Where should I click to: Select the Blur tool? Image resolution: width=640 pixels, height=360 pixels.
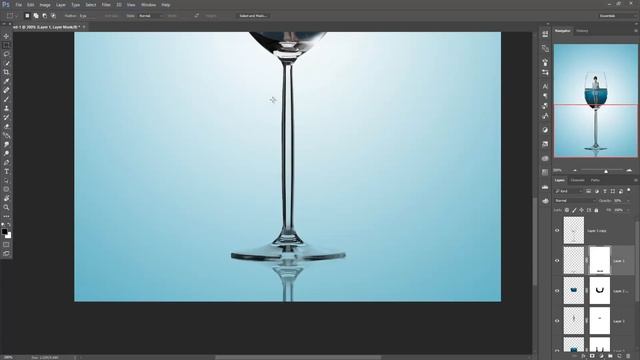tap(6, 144)
